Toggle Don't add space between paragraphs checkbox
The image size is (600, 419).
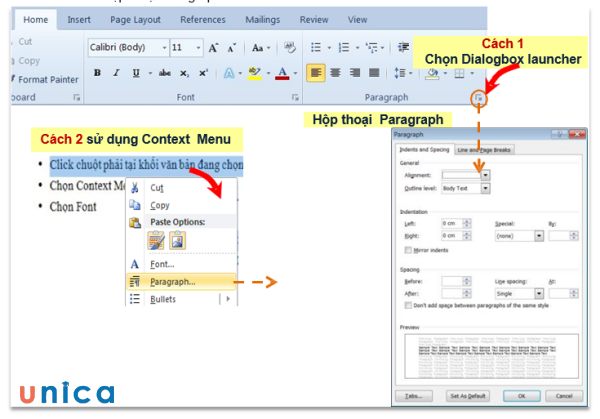(408, 305)
